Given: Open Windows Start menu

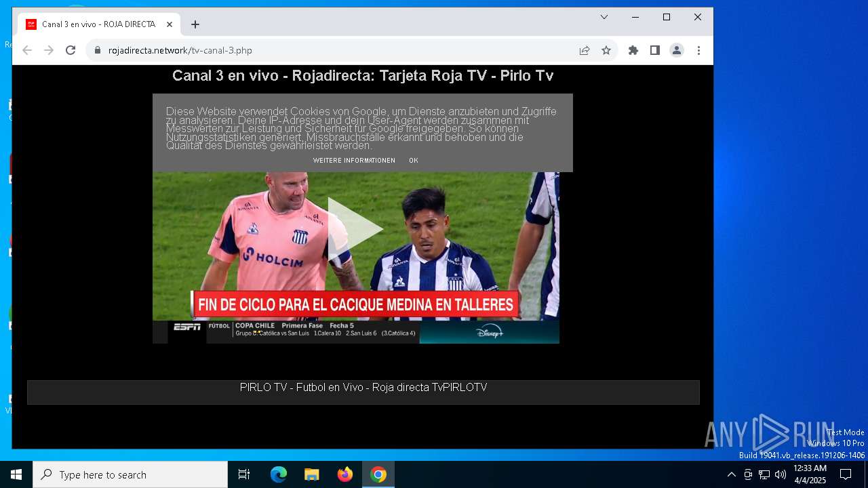Looking at the screenshot, I should pyautogui.click(x=16, y=474).
